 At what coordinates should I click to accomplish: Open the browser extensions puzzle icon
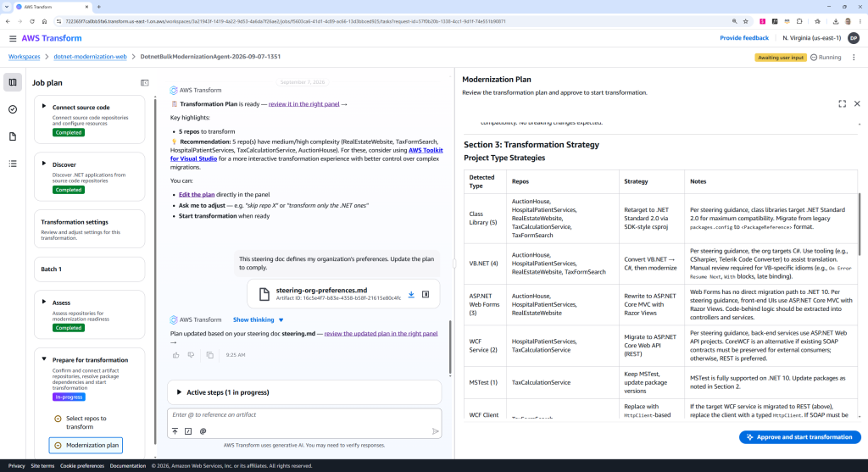coord(799,21)
